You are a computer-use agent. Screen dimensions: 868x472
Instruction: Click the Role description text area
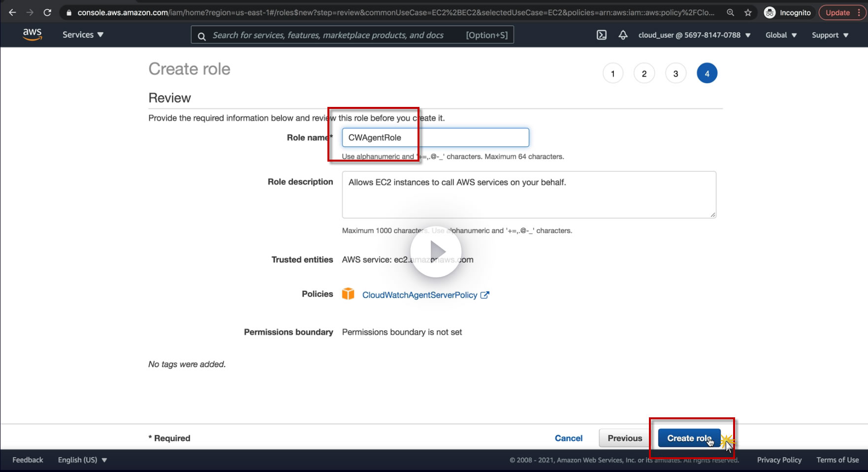tap(529, 195)
